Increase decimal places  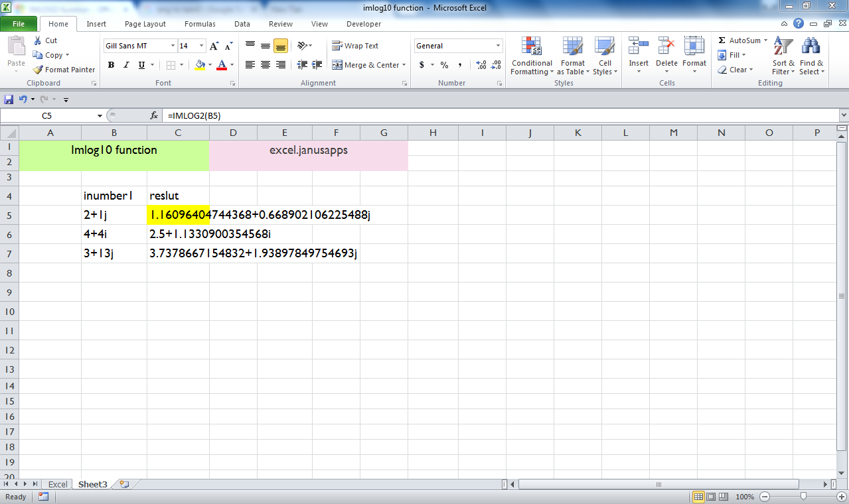pos(481,65)
